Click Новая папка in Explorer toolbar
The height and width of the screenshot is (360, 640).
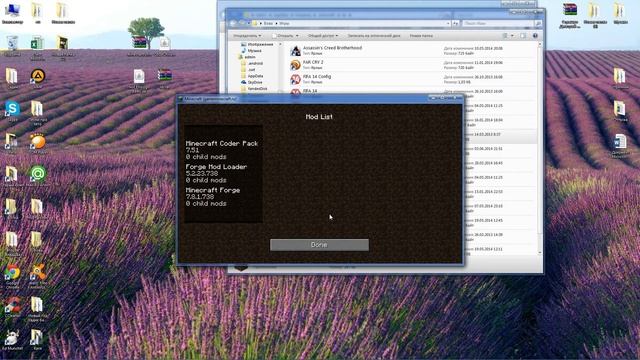point(421,36)
